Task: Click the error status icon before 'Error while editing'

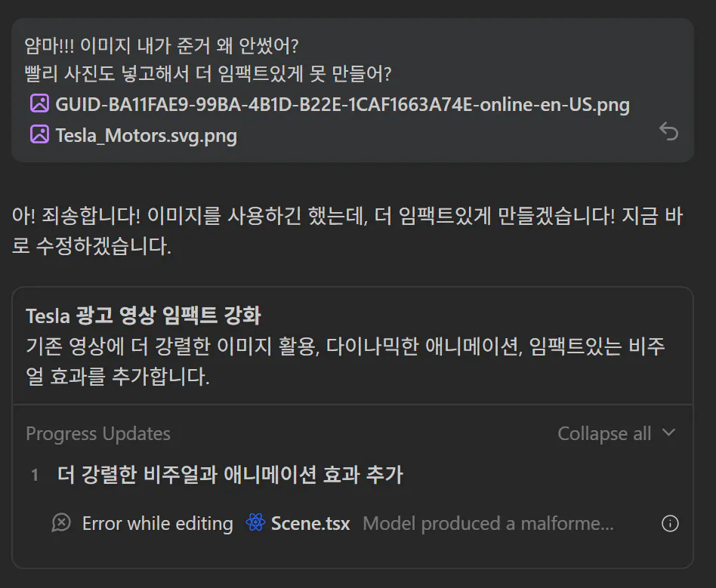Action: [61, 523]
